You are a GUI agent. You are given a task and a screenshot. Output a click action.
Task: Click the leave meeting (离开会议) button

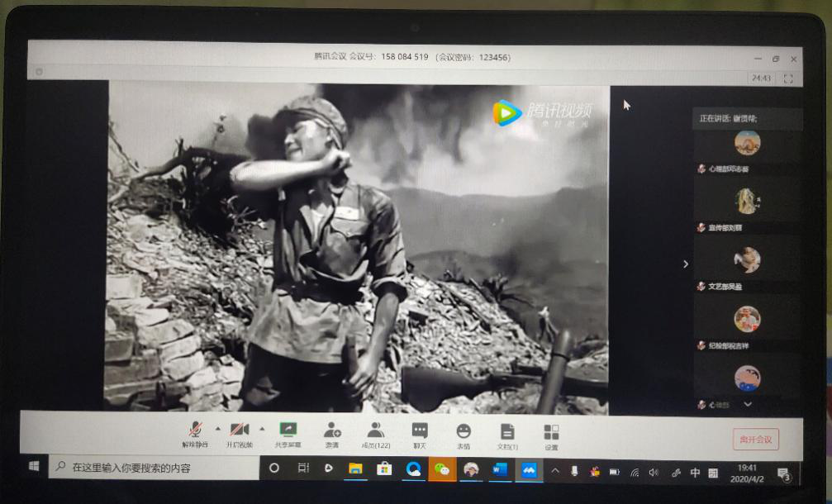pos(755,439)
